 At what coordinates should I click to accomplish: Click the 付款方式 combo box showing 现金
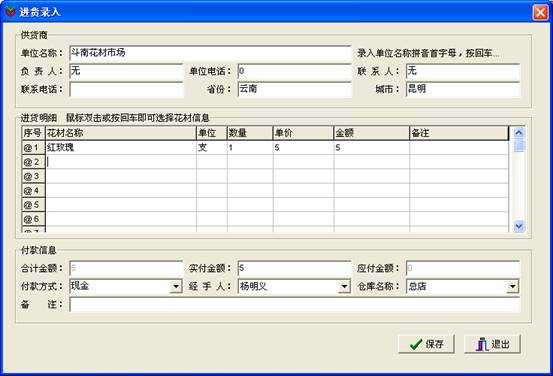[126, 286]
